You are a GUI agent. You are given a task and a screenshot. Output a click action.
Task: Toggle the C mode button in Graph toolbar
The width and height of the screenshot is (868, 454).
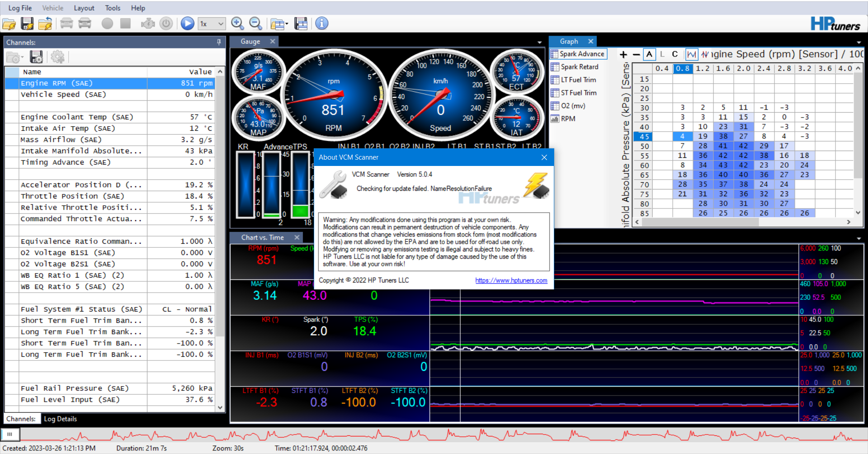pos(675,54)
